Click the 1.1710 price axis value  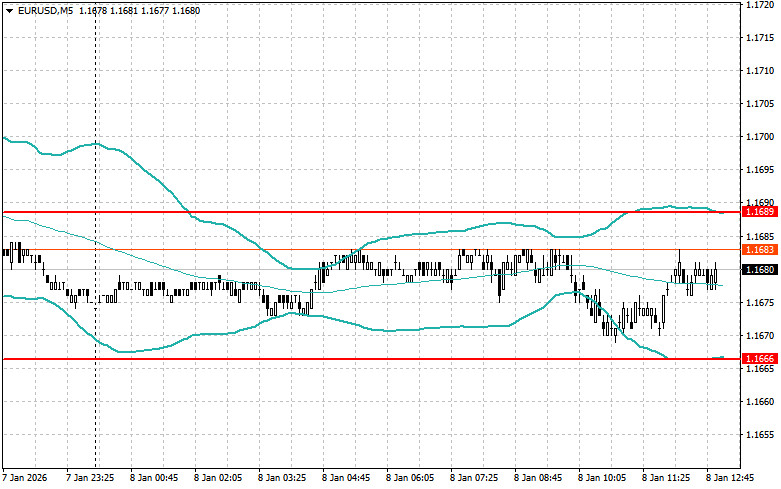click(760, 71)
